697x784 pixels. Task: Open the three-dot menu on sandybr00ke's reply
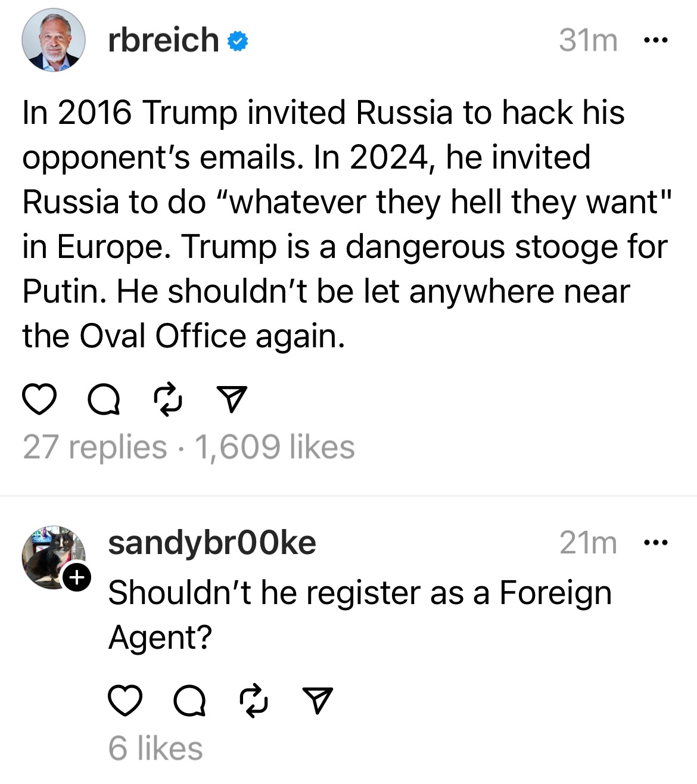click(656, 543)
